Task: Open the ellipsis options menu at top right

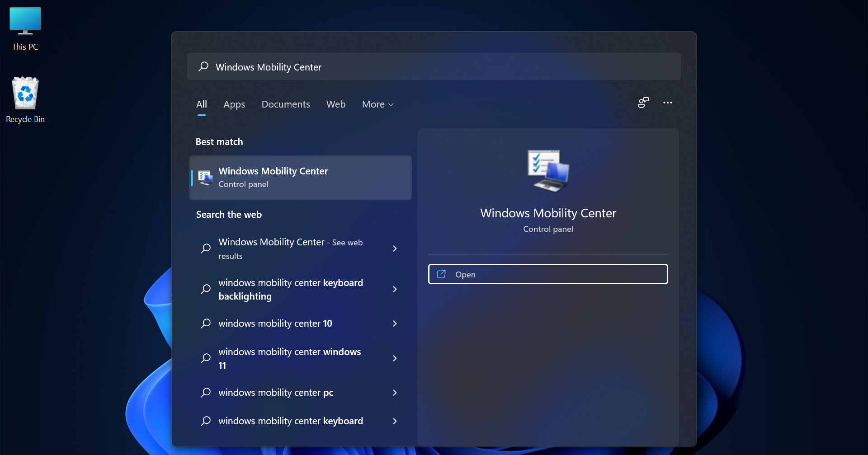Action: (668, 103)
